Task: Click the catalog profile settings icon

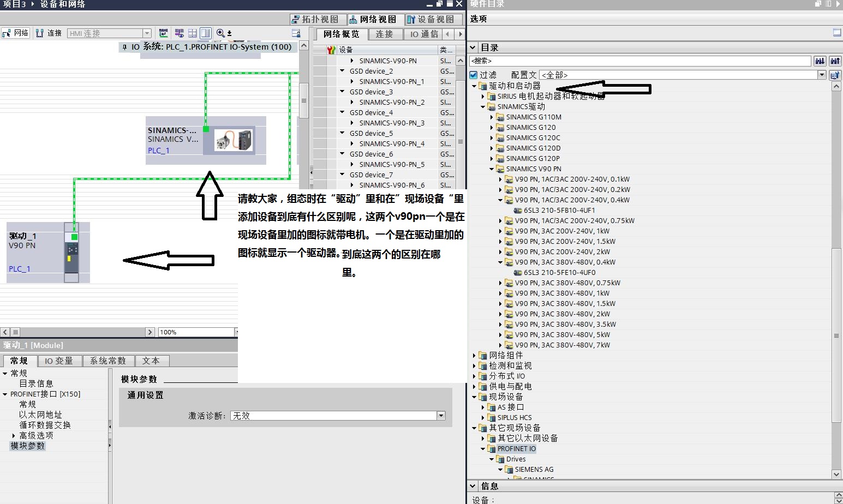Action: (x=835, y=75)
